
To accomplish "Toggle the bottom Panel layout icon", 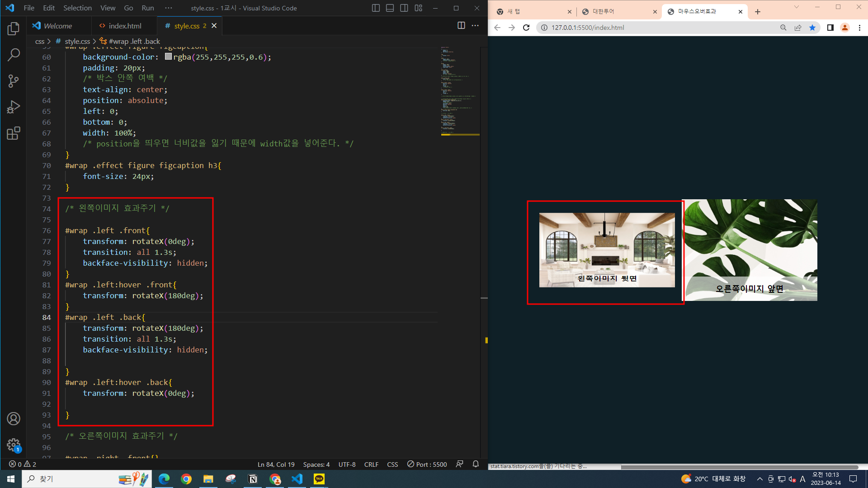I will tap(390, 8).
